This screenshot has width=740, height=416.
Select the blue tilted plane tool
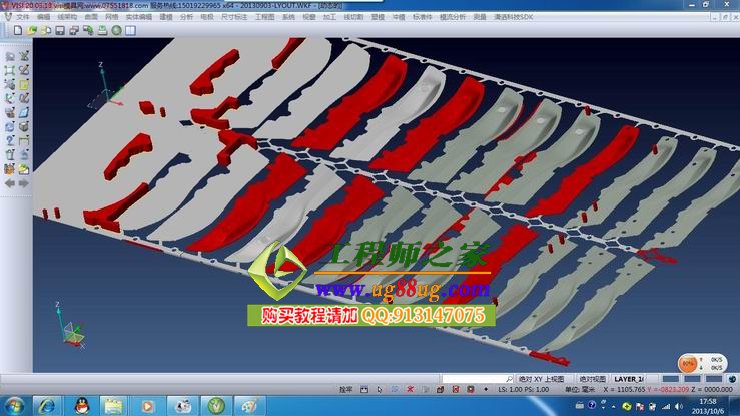[24, 112]
